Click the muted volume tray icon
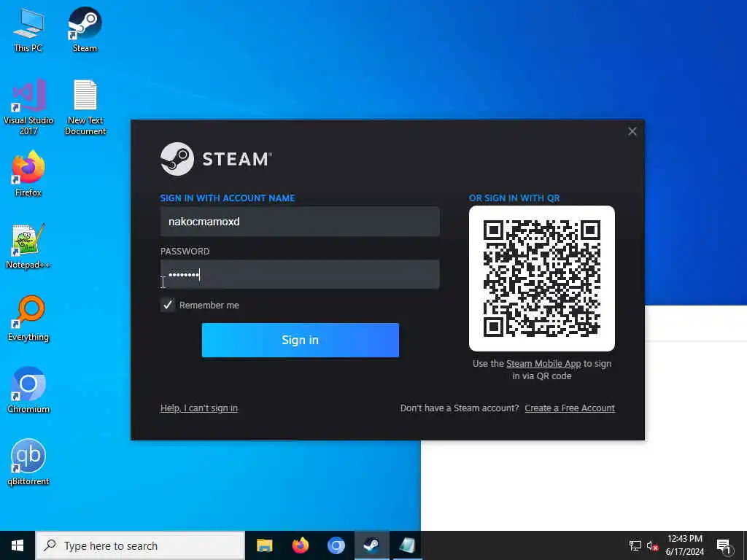This screenshot has width=747, height=560. [x=652, y=545]
